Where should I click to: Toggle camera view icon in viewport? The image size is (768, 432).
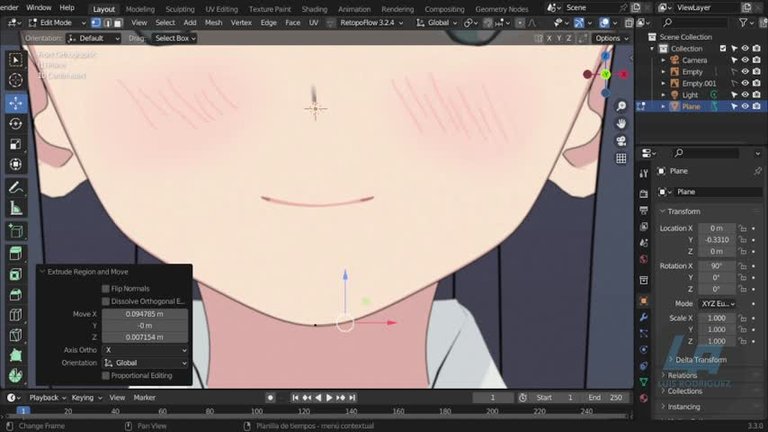click(x=621, y=141)
